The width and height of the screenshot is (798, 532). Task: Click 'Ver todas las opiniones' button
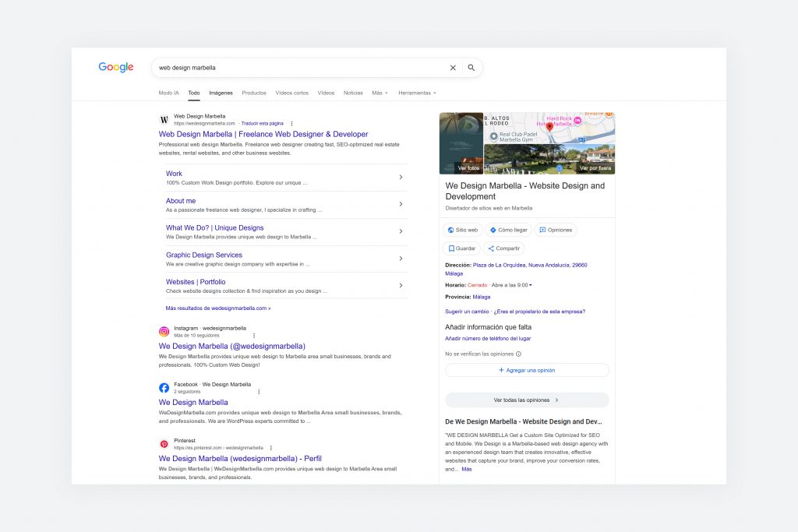527,400
